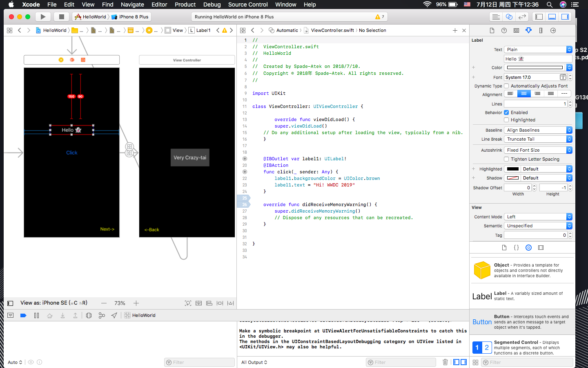Show the Standard editor
This screenshot has height=368, width=588.
tap(496, 17)
